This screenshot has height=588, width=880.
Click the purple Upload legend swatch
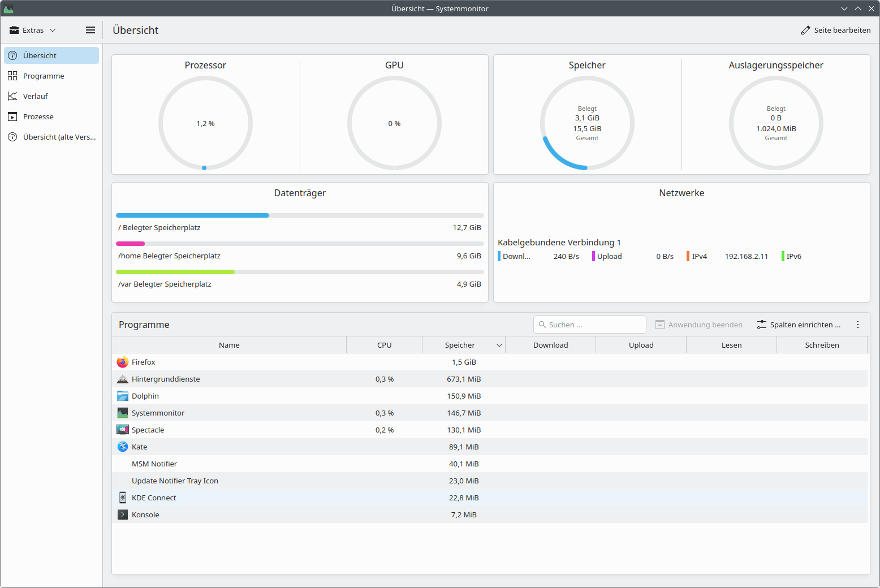593,256
